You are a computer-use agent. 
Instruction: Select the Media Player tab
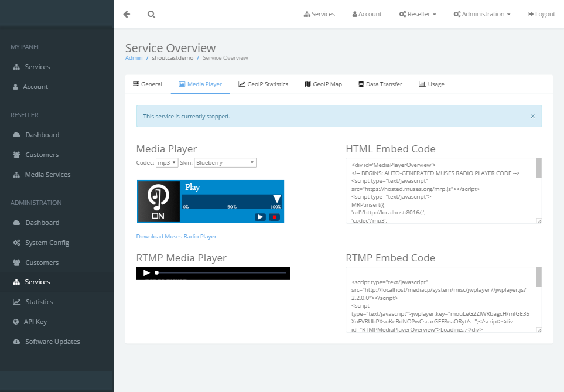[200, 84]
